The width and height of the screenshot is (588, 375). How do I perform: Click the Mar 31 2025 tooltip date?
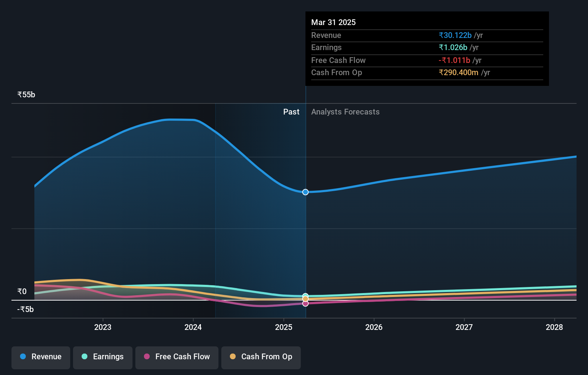coord(333,22)
